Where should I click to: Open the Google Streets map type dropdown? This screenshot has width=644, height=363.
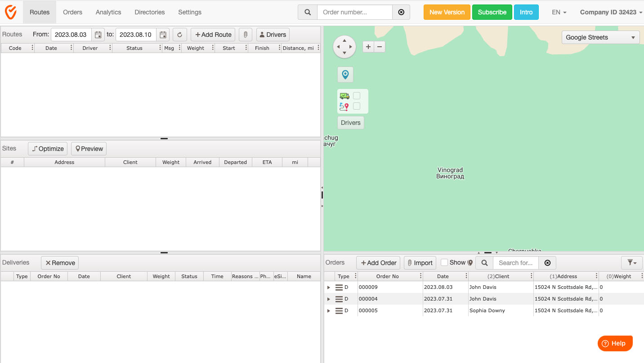[x=600, y=37]
